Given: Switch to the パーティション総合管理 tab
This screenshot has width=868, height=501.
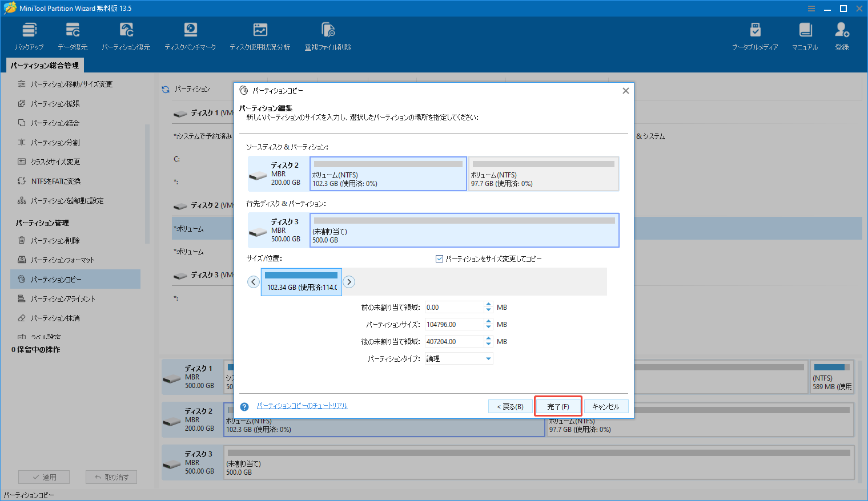Looking at the screenshot, I should tap(45, 65).
